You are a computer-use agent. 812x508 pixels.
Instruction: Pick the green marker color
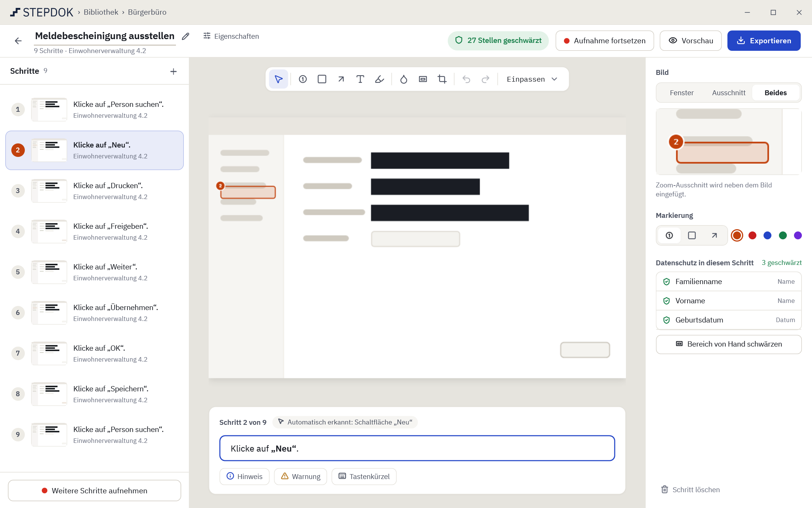tap(783, 236)
